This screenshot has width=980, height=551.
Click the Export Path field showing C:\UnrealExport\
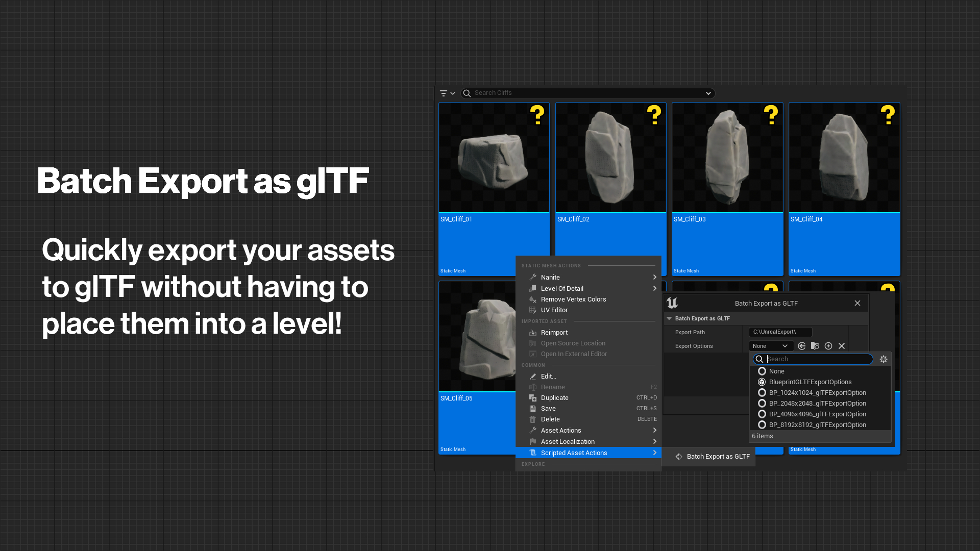(x=779, y=332)
